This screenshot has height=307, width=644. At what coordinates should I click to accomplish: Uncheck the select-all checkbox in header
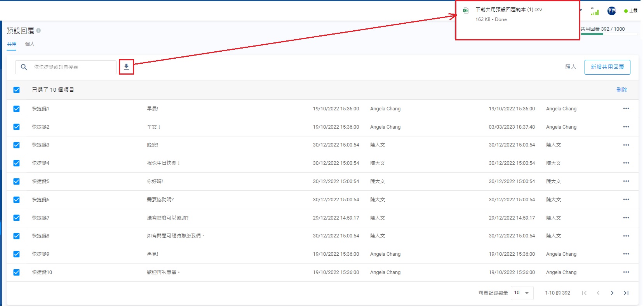click(16, 90)
